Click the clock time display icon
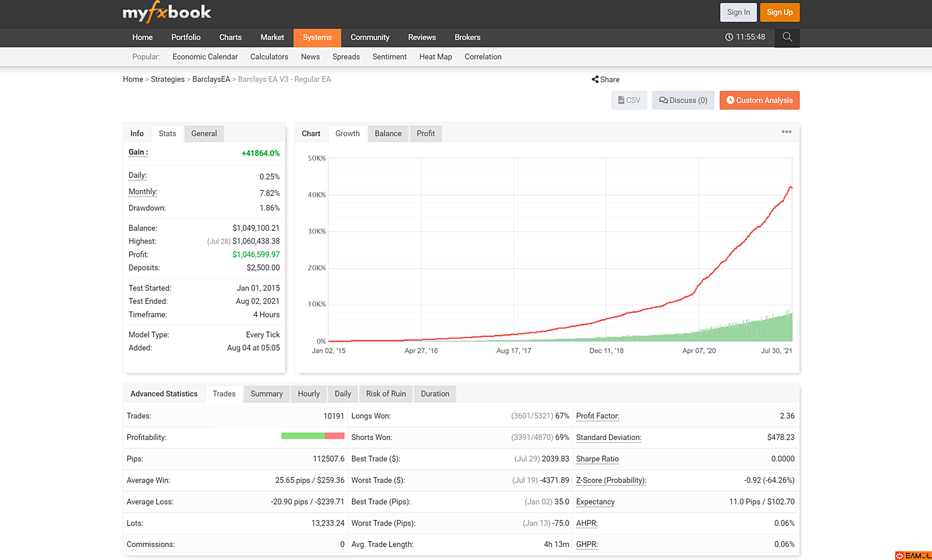 [729, 37]
